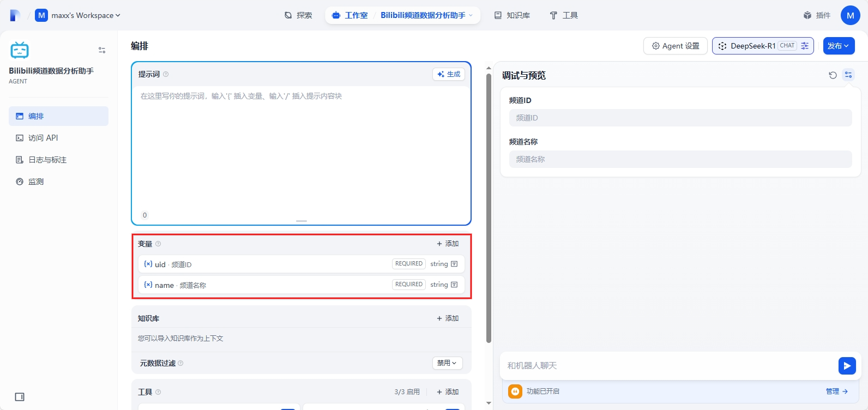Click the string type icon of name variable
The image size is (868, 410).
coord(454,285)
